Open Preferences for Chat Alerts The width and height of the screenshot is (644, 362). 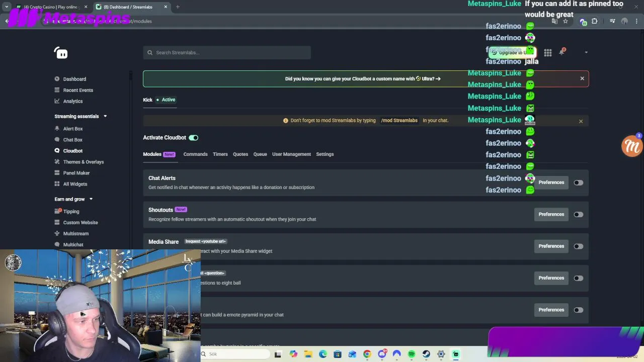[551, 183]
